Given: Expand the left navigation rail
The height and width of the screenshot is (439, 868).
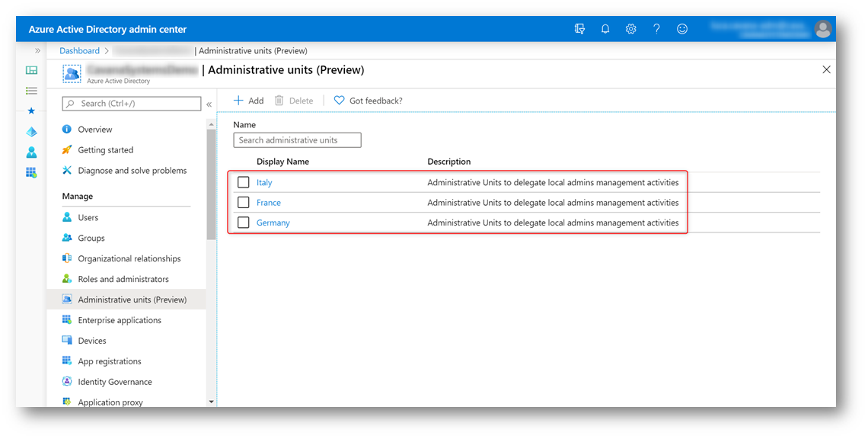Looking at the screenshot, I should coord(37,50).
